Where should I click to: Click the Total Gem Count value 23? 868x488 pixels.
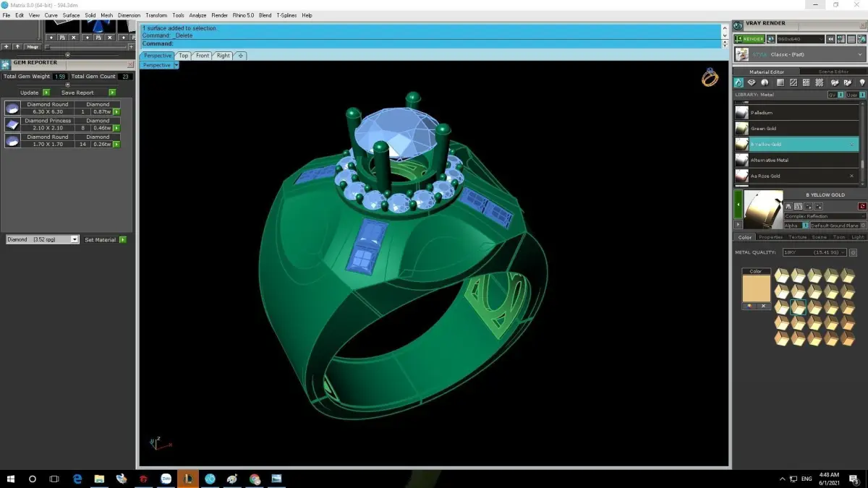click(x=126, y=76)
